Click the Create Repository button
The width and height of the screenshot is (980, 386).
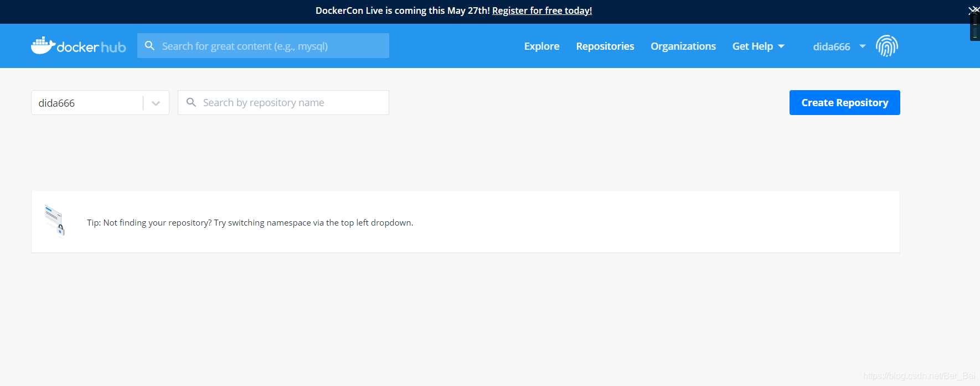point(845,102)
